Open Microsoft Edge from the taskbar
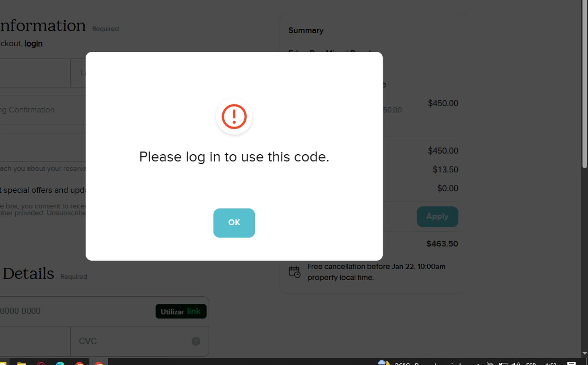The height and width of the screenshot is (365, 588). (60, 363)
